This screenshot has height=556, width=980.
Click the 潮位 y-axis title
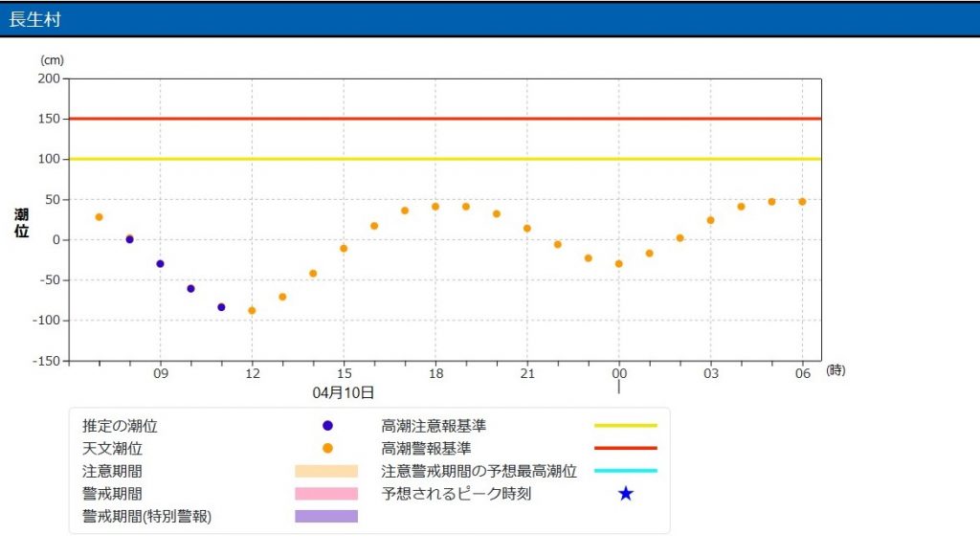point(22,223)
